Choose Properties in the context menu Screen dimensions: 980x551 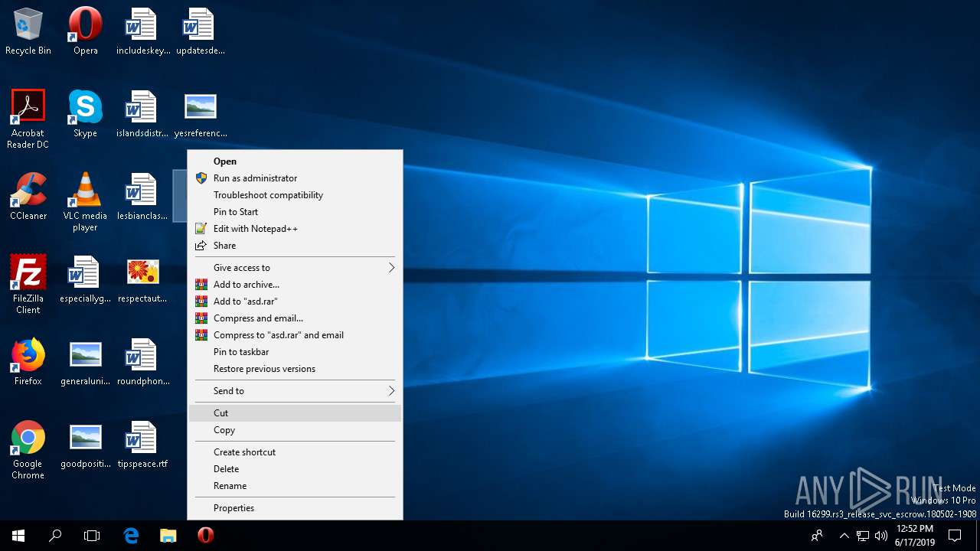(295, 508)
